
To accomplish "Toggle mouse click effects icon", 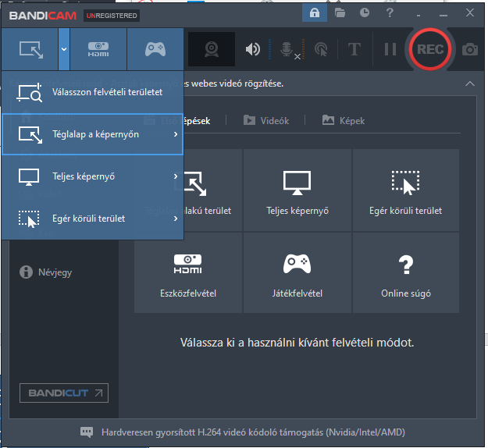I will 321,49.
